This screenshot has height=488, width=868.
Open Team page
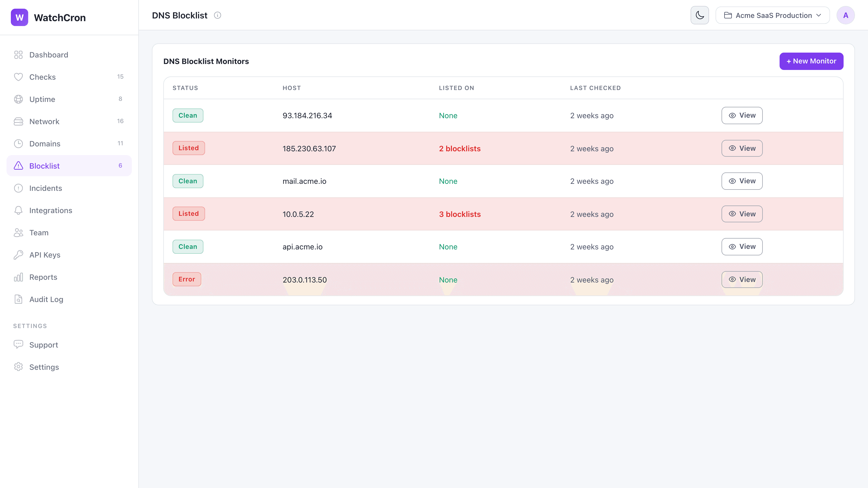point(69,233)
